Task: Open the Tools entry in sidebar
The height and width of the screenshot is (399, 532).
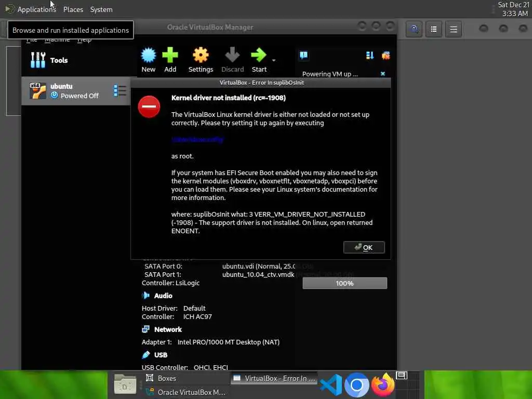Action: click(x=79, y=60)
